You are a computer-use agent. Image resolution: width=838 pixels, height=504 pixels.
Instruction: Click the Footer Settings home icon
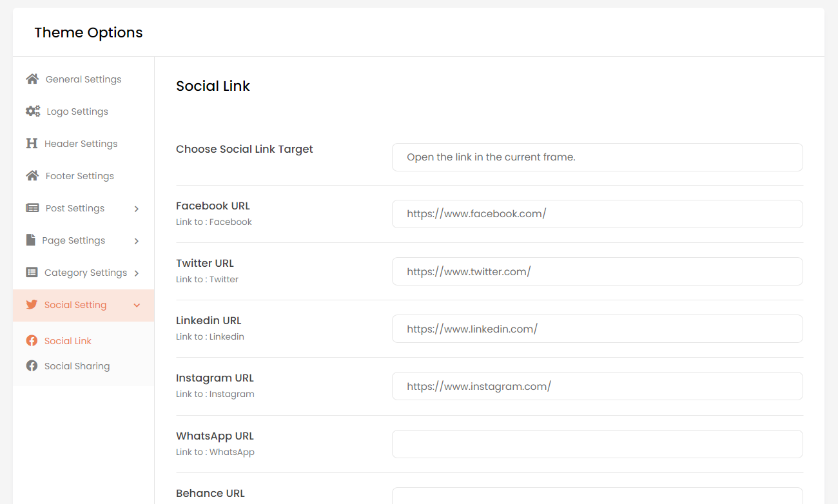(x=32, y=176)
